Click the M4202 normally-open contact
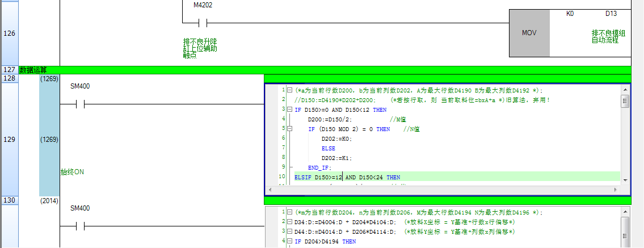The image size is (644, 248). 203,23
